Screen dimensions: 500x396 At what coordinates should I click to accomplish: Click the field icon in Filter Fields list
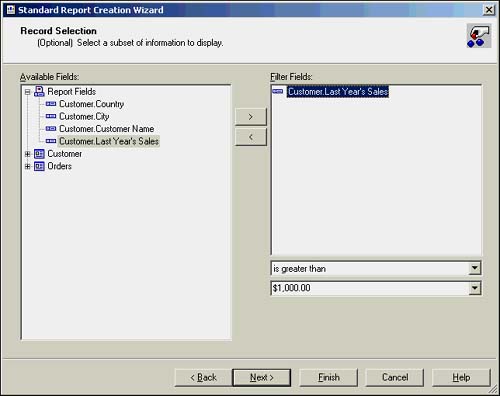pos(278,91)
